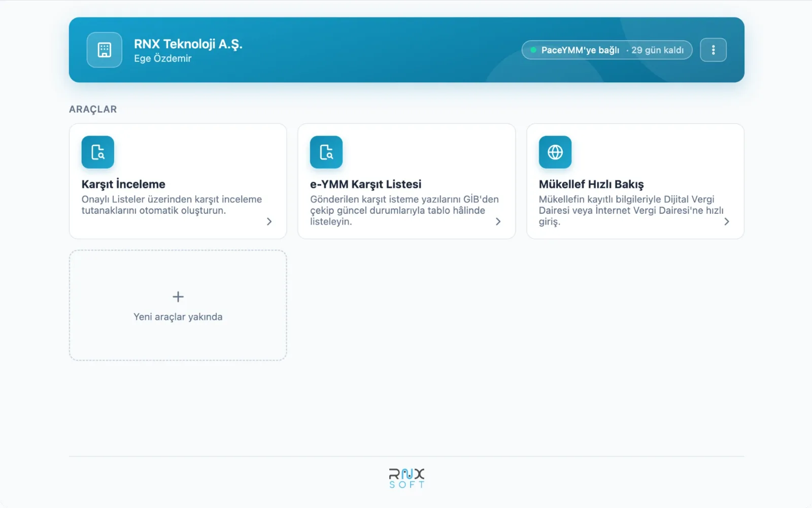The width and height of the screenshot is (812, 508).
Task: Open Karşıt İnceleme via its chevron arrow
Action: (x=269, y=221)
